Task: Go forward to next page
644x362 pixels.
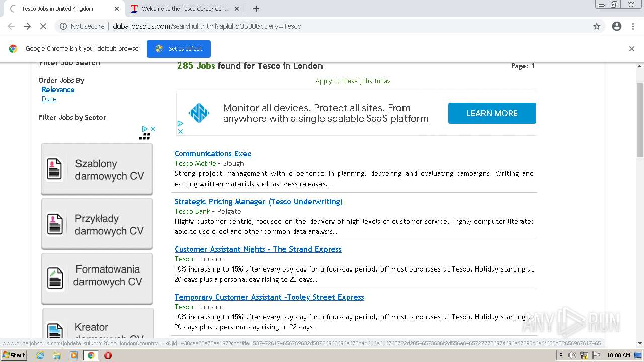Action: 27,26
